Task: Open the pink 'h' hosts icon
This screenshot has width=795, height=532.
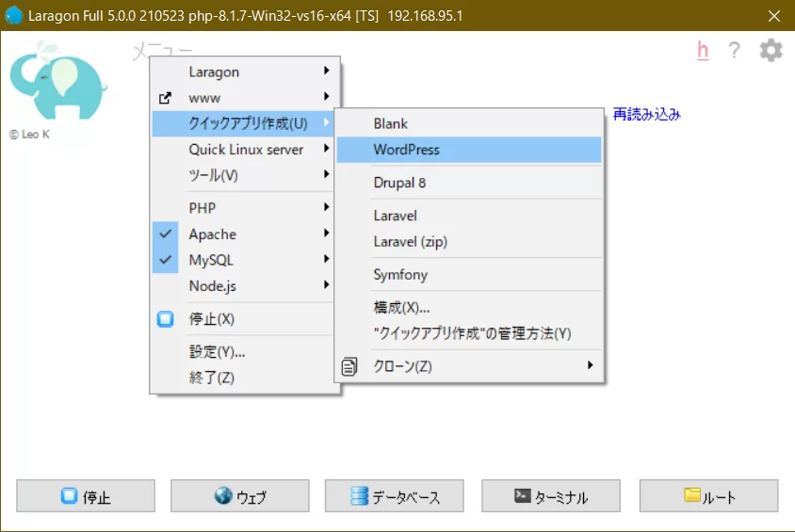Action: pyautogui.click(x=703, y=50)
